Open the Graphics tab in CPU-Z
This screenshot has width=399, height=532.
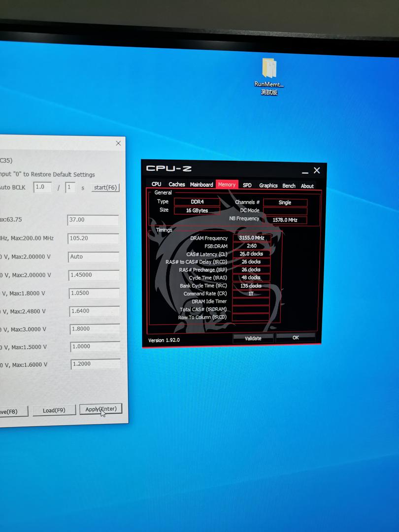point(268,185)
